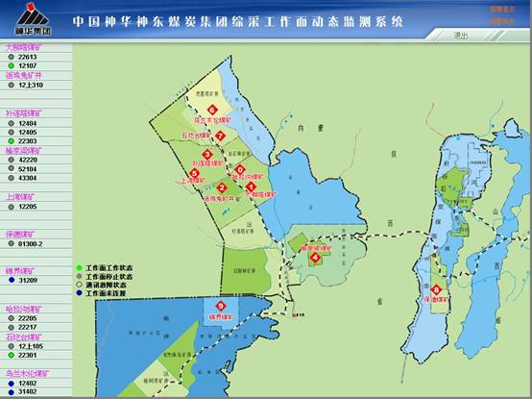The height and width of the screenshot is (399, 532).
Task: Select red diamond marker 7 on map
Action: tap(220, 137)
